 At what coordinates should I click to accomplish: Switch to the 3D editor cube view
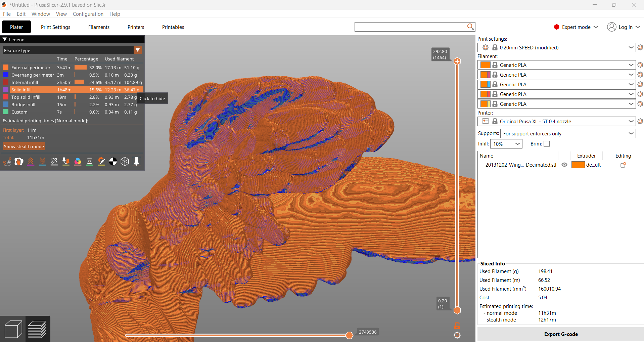click(13, 329)
